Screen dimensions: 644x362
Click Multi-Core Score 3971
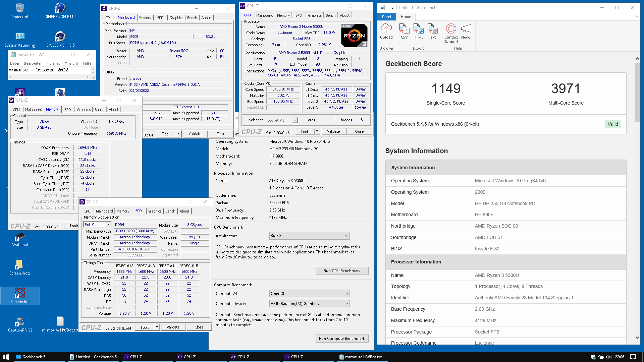pyautogui.click(x=566, y=89)
